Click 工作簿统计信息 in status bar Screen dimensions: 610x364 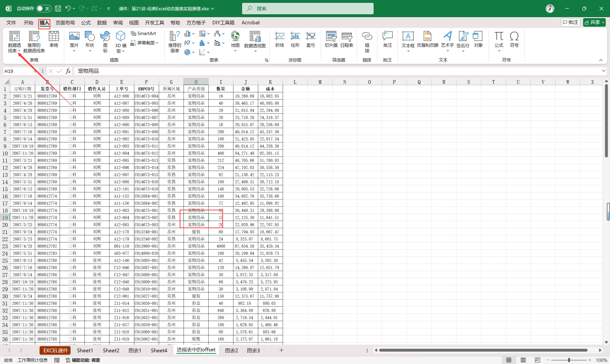(32, 360)
